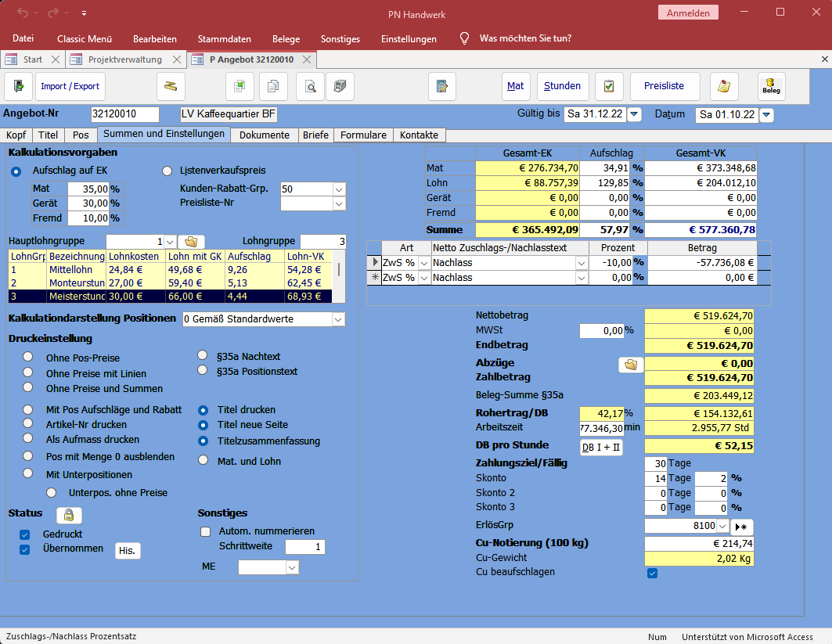
Task: Click the Lohngruppe table scrollbar
Action: [x=339, y=270]
